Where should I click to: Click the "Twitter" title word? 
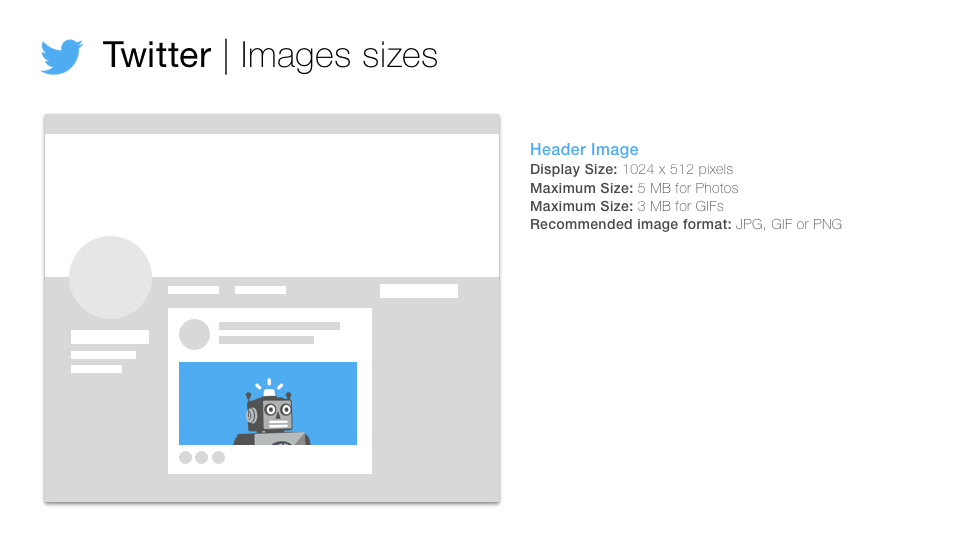(x=157, y=55)
